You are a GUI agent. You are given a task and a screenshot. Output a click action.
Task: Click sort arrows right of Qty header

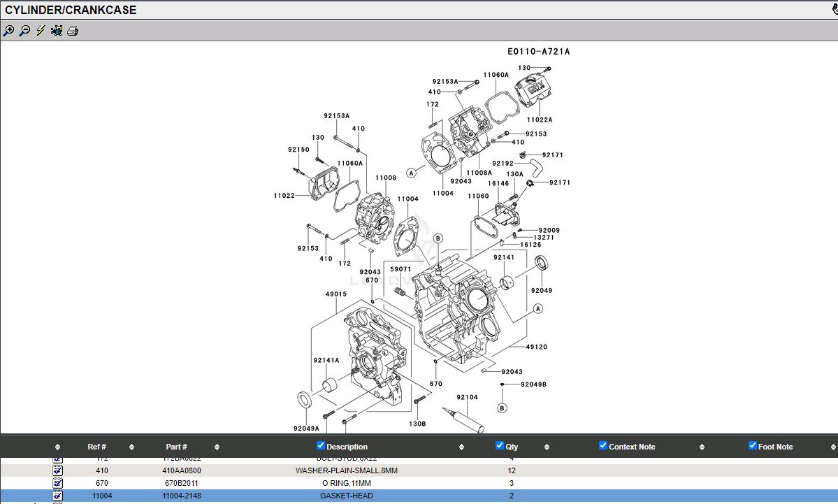pos(547,447)
